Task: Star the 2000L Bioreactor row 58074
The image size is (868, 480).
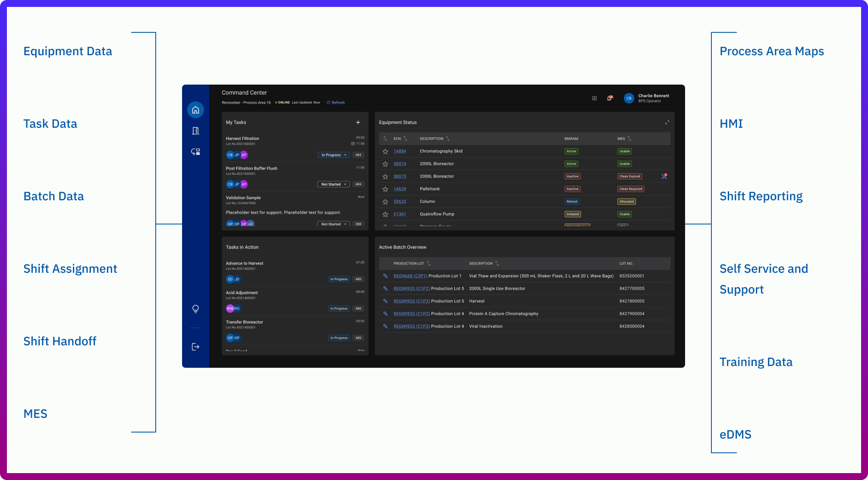Action: point(385,164)
